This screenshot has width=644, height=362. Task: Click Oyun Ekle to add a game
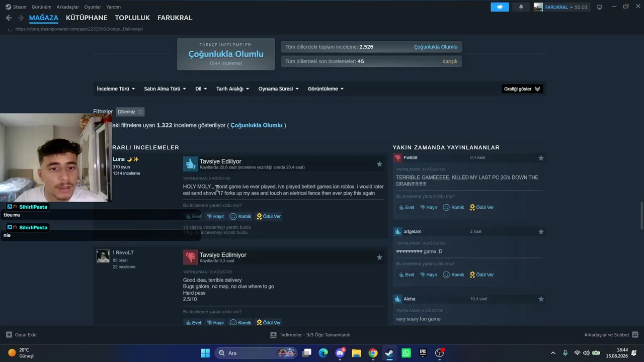pyautogui.click(x=21, y=335)
